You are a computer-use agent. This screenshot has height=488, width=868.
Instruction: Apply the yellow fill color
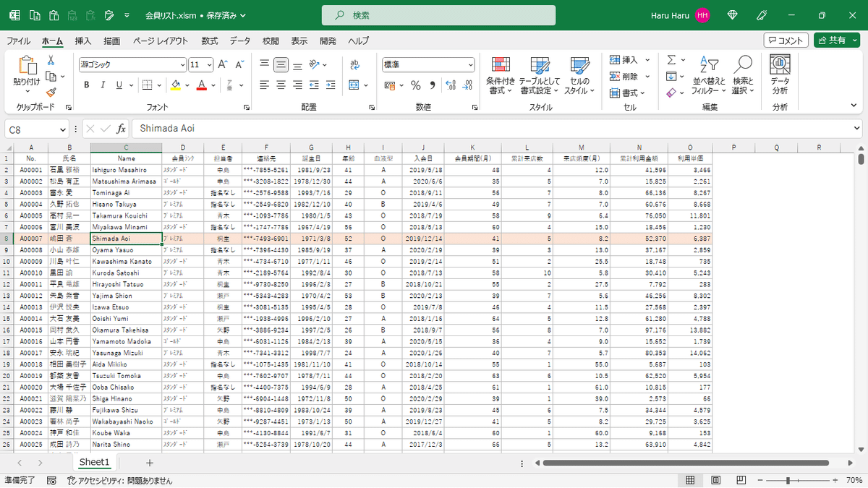click(175, 85)
